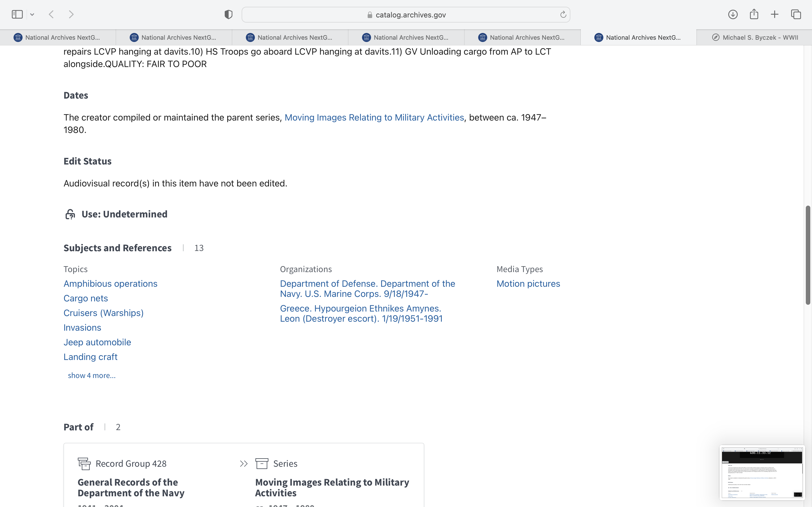This screenshot has height=507, width=812.
Task: Open the privacy report shield icon
Action: tap(228, 14)
